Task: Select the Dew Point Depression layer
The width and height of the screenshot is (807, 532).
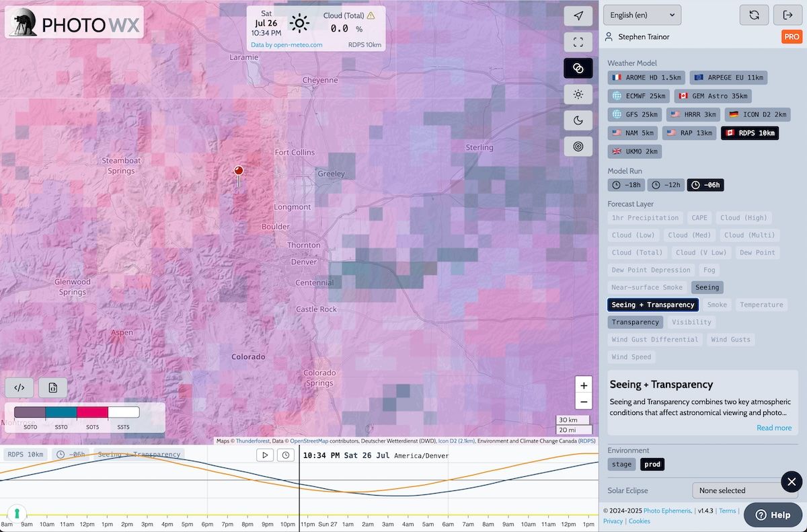Action: pyautogui.click(x=651, y=270)
